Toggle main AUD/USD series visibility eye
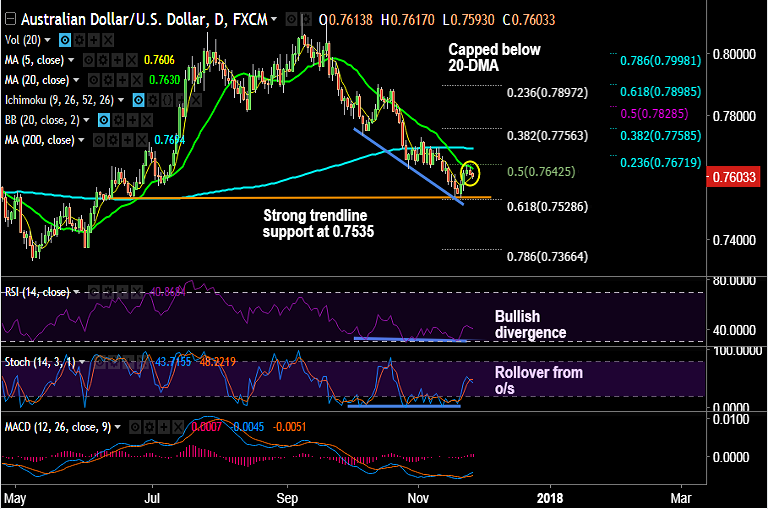The height and width of the screenshot is (511, 768). tap(291, 20)
